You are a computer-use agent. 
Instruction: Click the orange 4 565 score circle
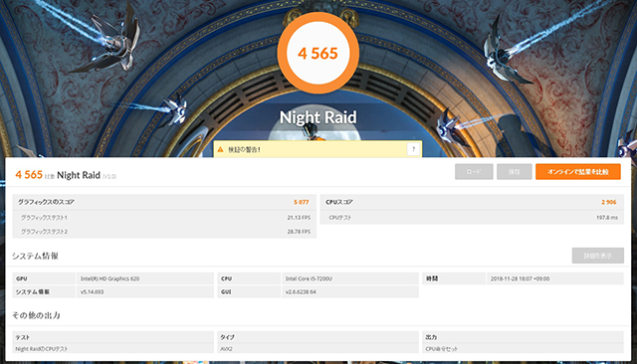coord(318,53)
